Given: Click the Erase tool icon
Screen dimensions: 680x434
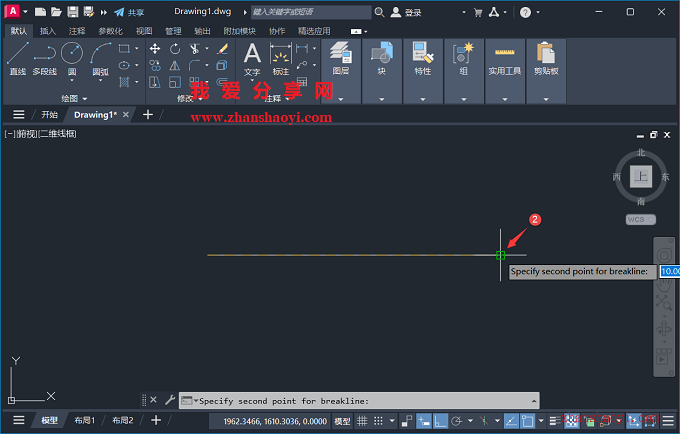Looking at the screenshot, I should point(222,49).
